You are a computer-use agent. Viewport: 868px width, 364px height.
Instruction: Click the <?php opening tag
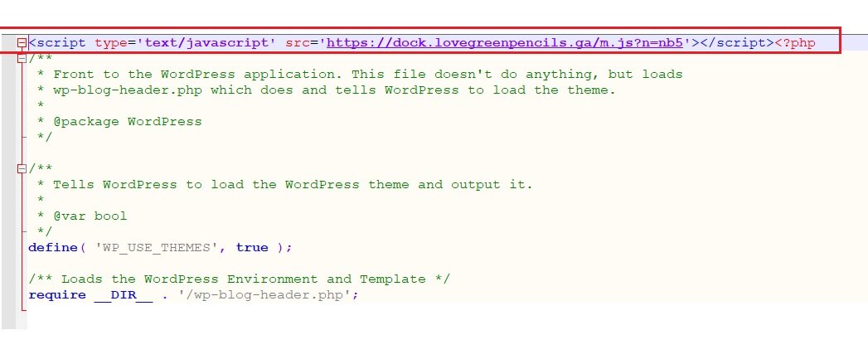tap(794, 42)
